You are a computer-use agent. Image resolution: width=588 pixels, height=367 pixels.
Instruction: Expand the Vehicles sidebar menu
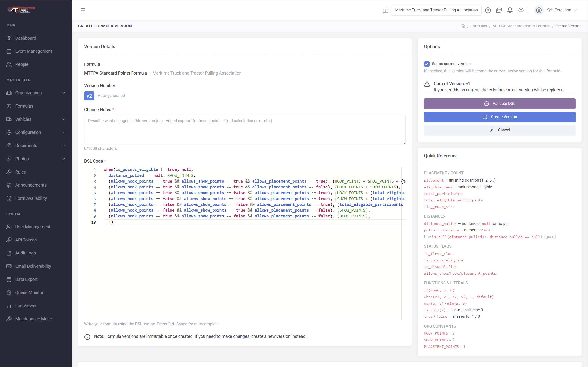(x=36, y=119)
